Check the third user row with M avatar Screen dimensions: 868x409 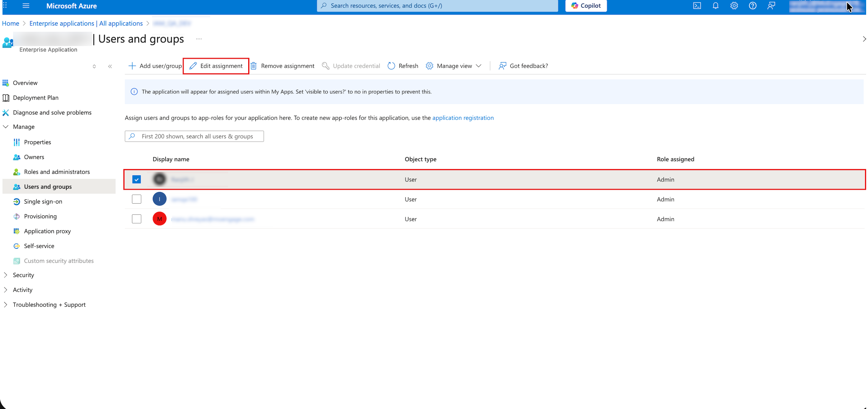[136, 219]
